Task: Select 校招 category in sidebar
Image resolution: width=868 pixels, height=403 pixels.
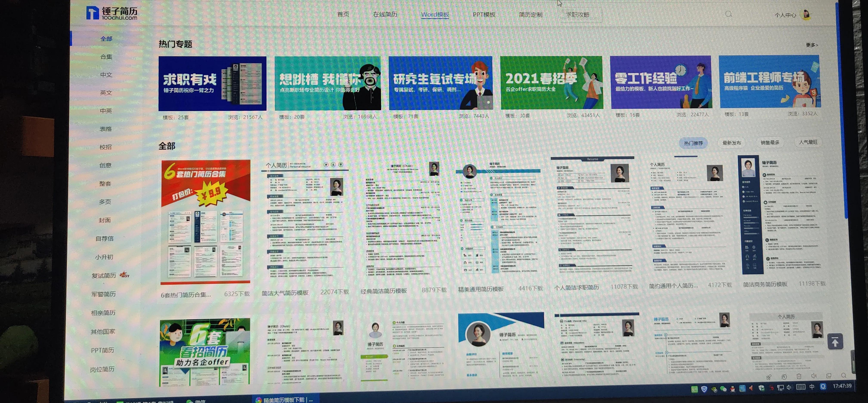Action: pyautogui.click(x=105, y=147)
